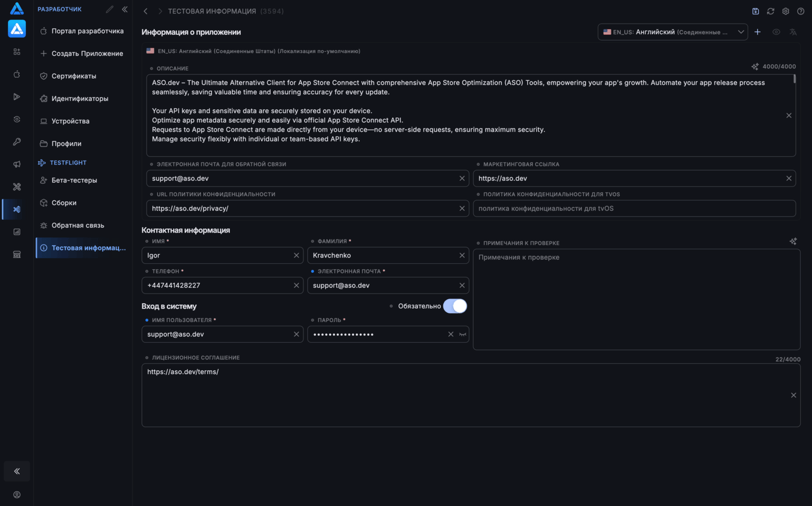Clear the last name Kravchenko field
The image size is (812, 506).
coord(462,255)
